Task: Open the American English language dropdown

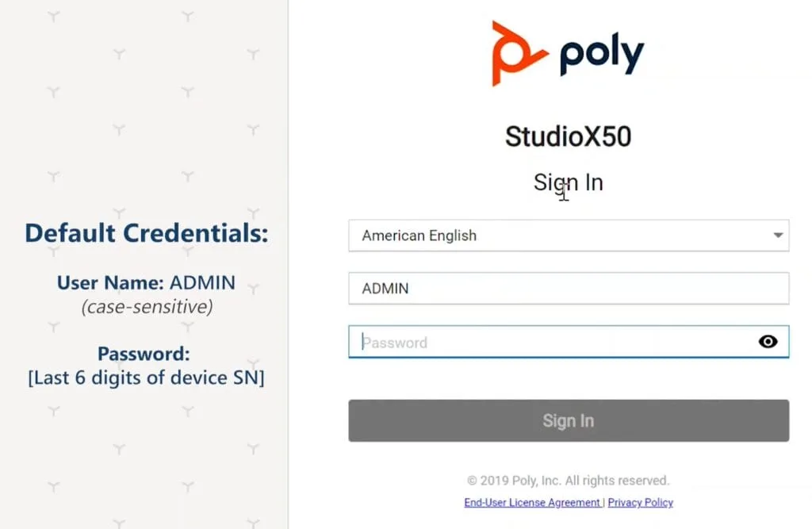Action: [569, 236]
